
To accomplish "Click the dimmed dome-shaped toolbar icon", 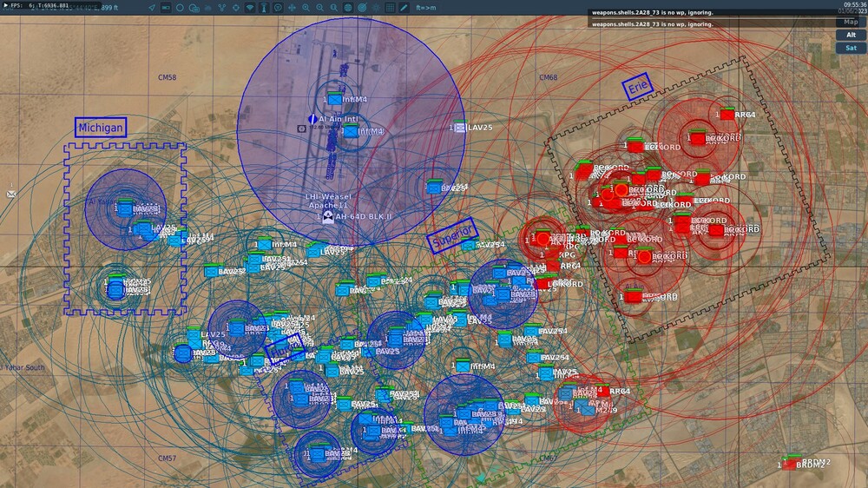I will point(208,8).
